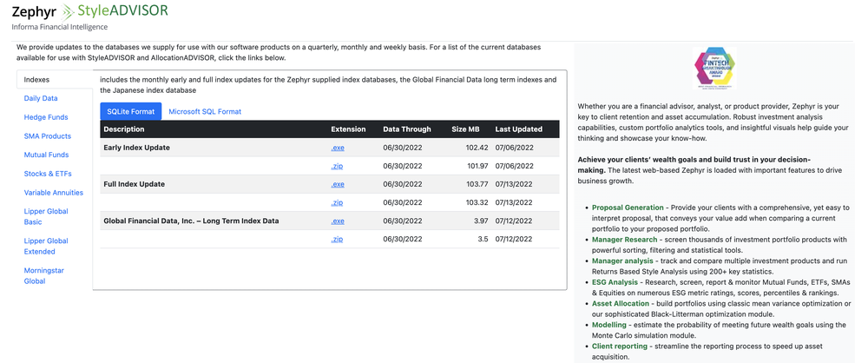Click the FinTech Breakthrough Award badge
The image size is (868, 363).
pyautogui.click(x=713, y=68)
